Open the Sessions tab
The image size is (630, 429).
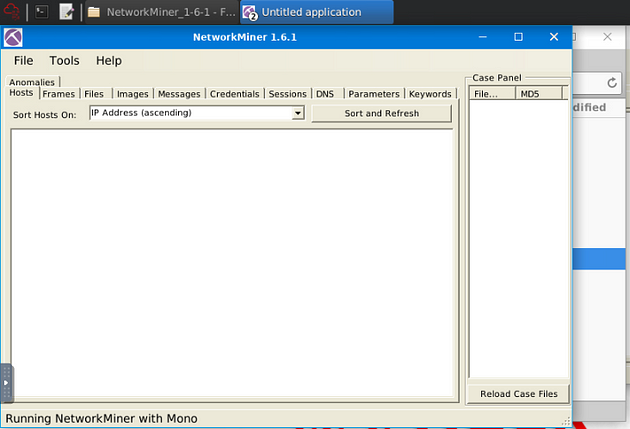287,94
